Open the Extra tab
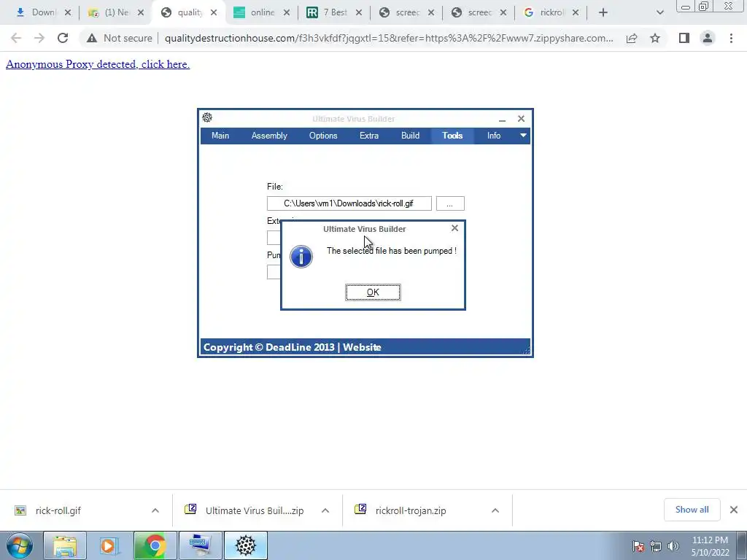This screenshot has height=560, width=747. click(x=369, y=136)
